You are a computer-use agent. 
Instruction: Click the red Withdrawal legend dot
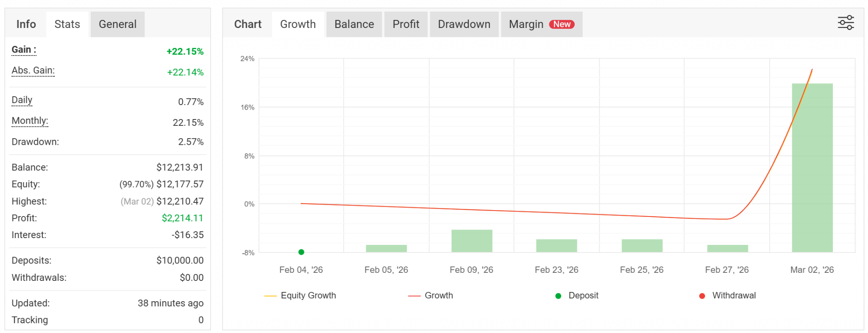(x=702, y=296)
